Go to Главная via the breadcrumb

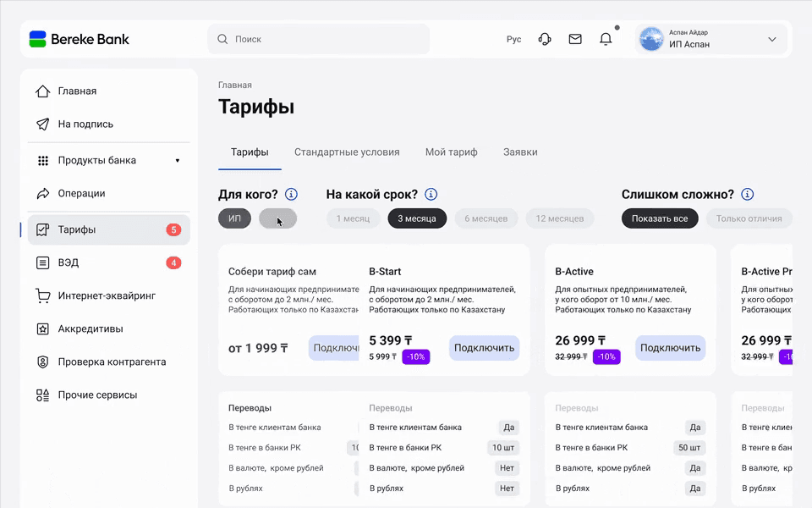[235, 85]
